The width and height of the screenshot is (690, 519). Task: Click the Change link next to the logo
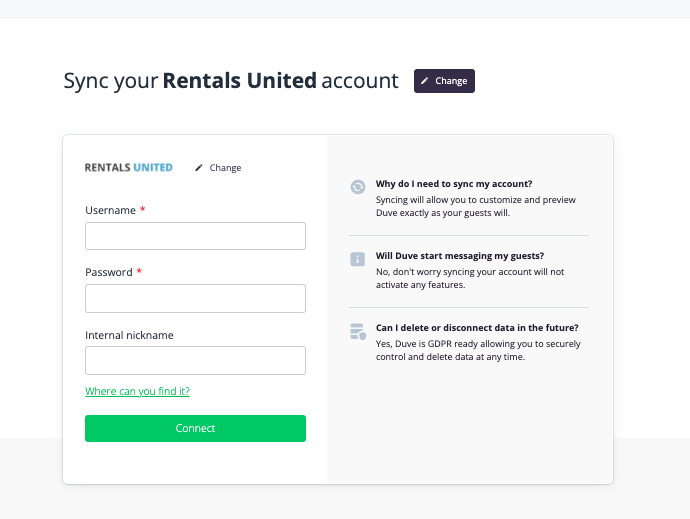[x=225, y=168]
